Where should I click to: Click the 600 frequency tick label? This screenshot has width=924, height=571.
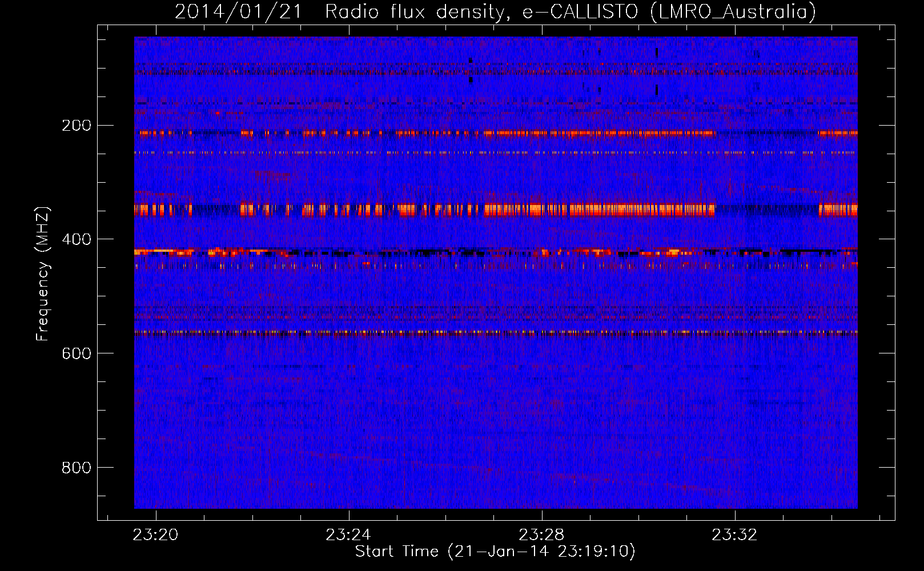(77, 353)
